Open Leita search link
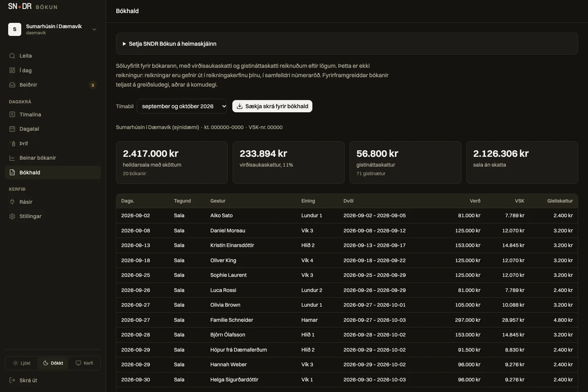 [53, 56]
